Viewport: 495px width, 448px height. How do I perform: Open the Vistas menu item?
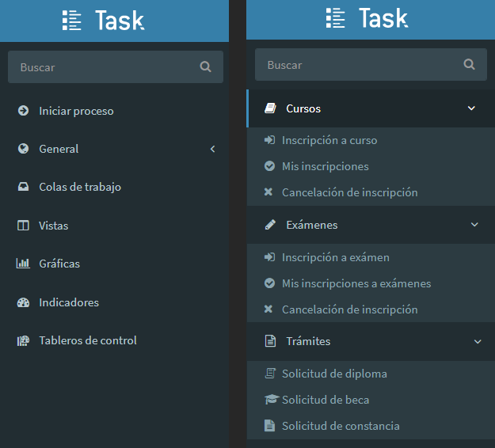pos(114,226)
